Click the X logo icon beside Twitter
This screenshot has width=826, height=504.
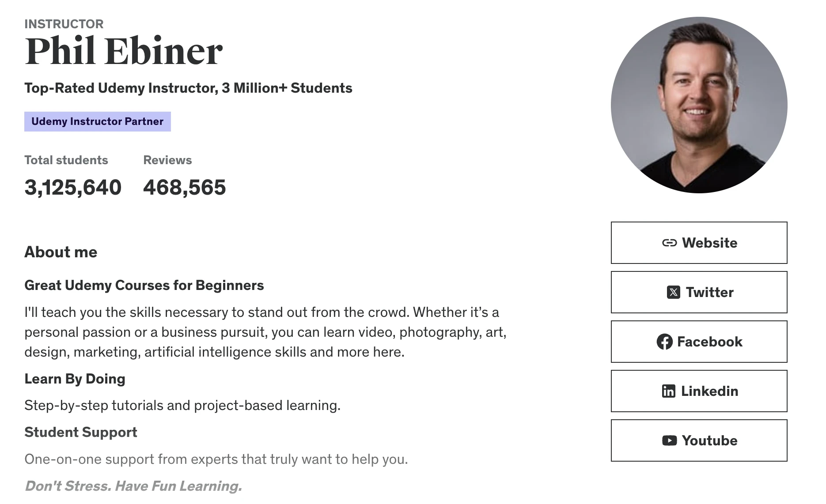tap(673, 292)
